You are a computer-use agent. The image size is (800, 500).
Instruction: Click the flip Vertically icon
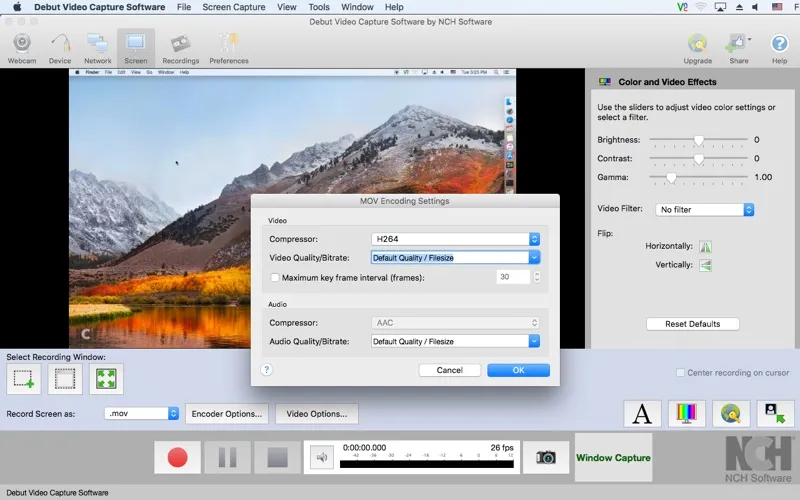pos(705,265)
